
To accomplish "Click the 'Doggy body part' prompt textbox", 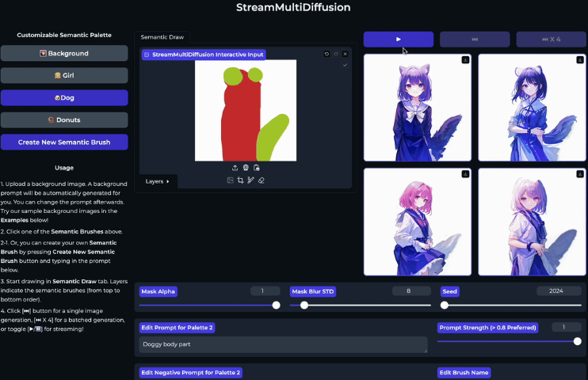I will pyautogui.click(x=283, y=344).
